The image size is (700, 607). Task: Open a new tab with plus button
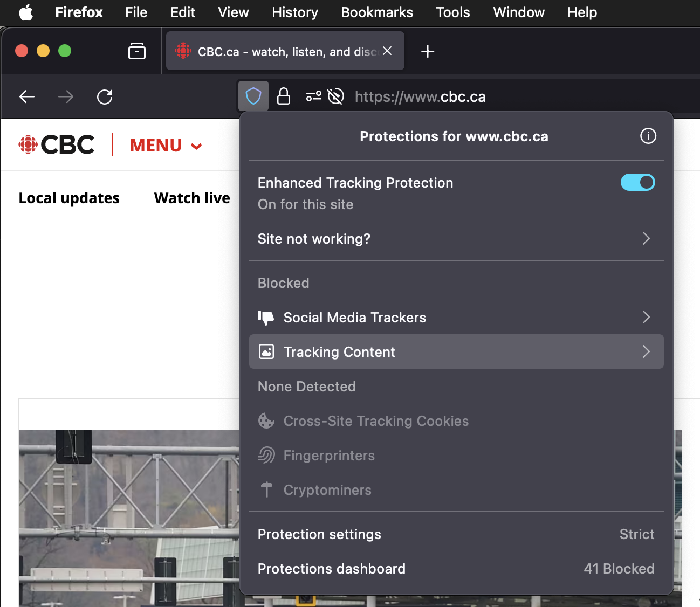tap(428, 52)
